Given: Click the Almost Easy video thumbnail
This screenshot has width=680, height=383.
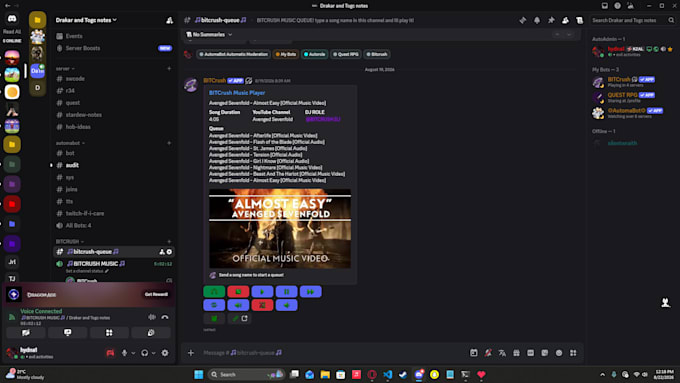Looking at the screenshot, I should (280, 229).
